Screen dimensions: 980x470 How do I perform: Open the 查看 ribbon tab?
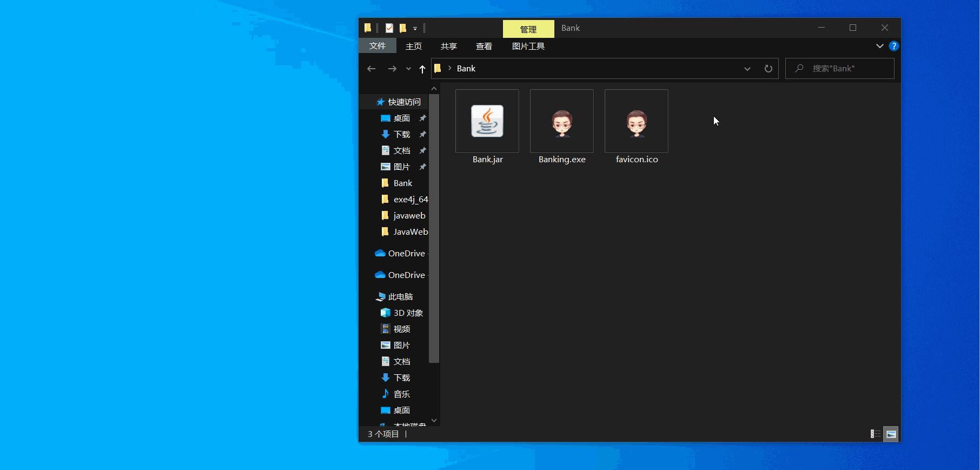(x=484, y=46)
